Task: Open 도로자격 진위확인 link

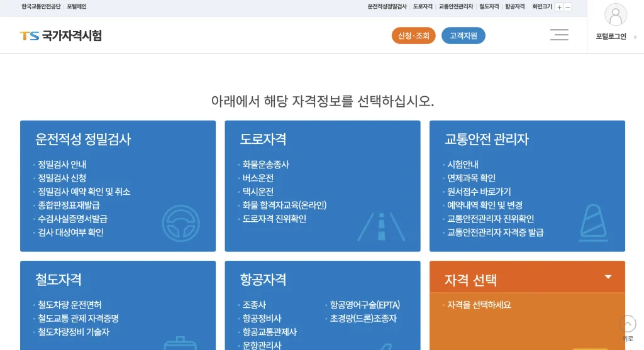Action: (x=274, y=219)
